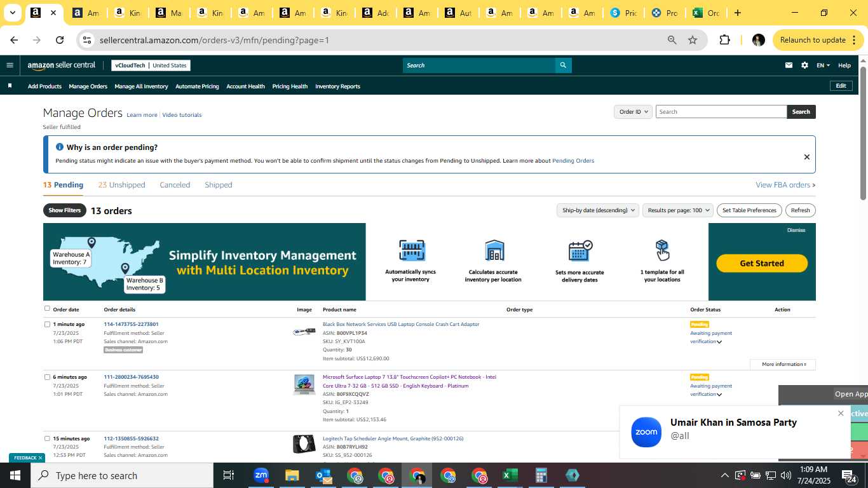Image resolution: width=868 pixels, height=488 pixels.
Task: Click the amazon seller central logo
Action: point(61,65)
